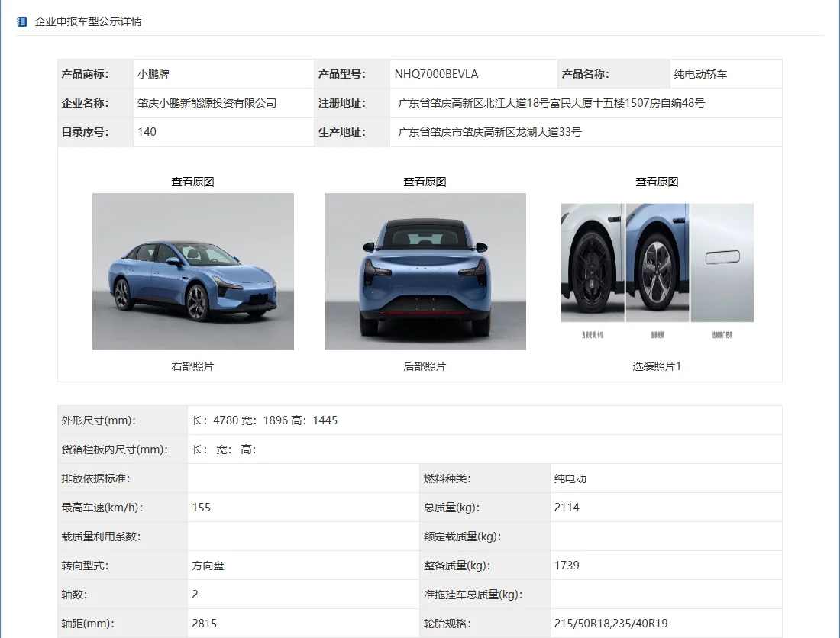Click the optional wheels and door handle photo
Screen dimensions: 840x638
click(x=657, y=272)
